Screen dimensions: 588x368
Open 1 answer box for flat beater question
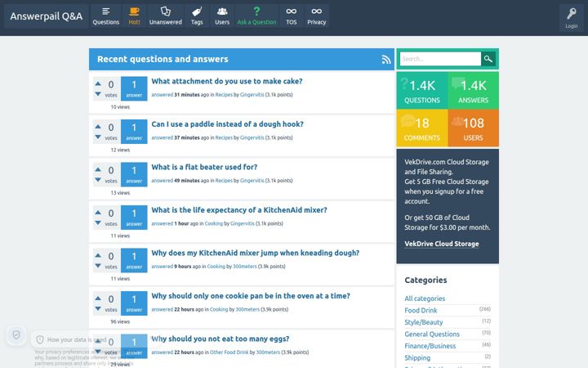click(x=134, y=175)
